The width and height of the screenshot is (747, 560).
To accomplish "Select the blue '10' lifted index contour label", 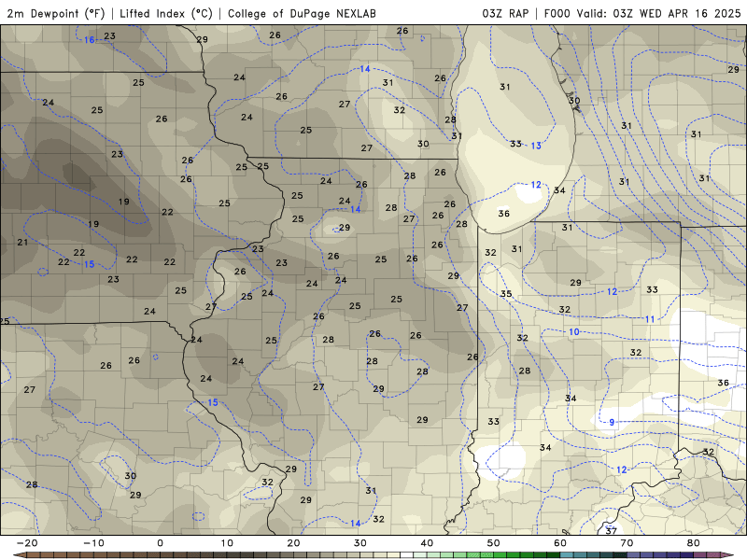I will (x=574, y=332).
